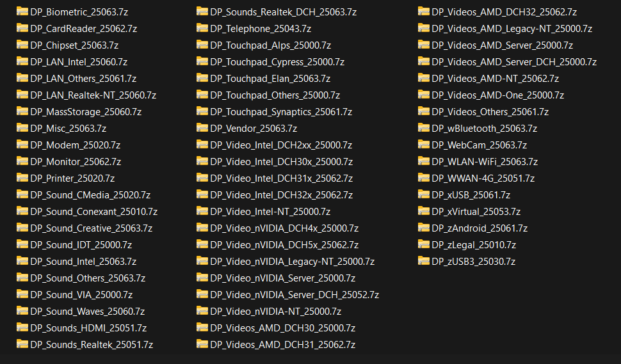Click file name DP_Misc_25063.7z
Viewport: 621px width, 364px height.
pyautogui.click(x=68, y=129)
